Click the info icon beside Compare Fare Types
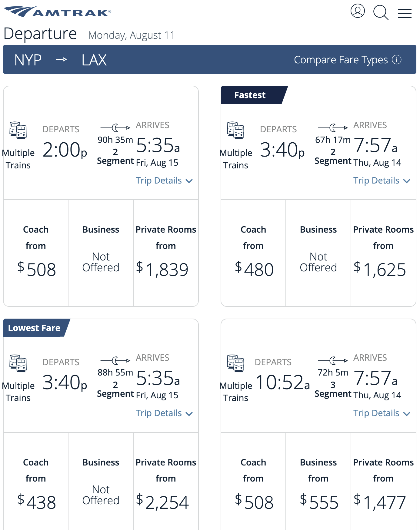 tap(397, 60)
